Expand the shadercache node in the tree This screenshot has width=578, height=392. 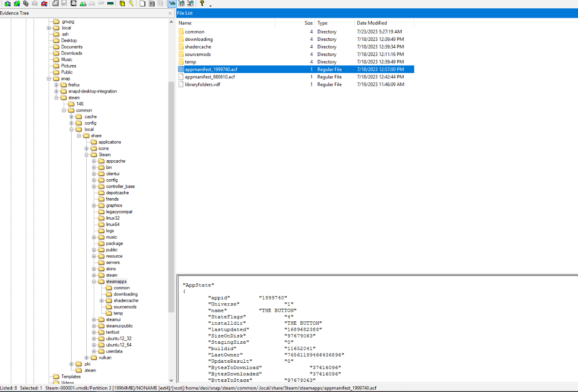tap(102, 300)
